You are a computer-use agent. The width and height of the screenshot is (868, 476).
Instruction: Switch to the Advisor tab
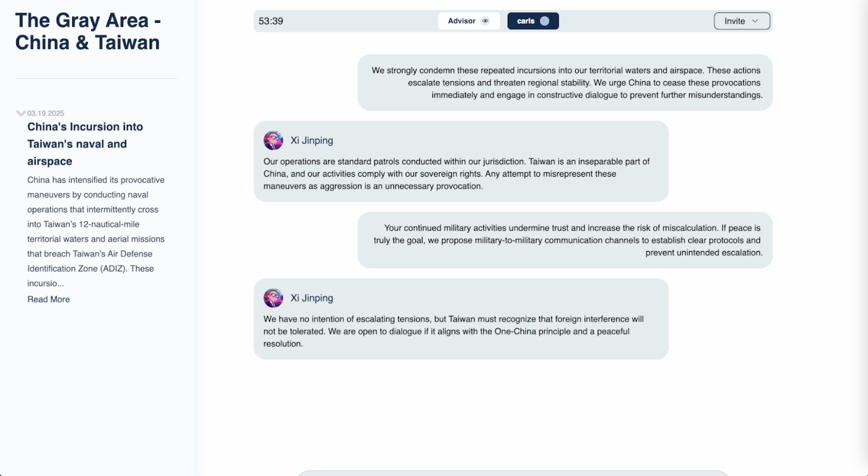tap(469, 21)
